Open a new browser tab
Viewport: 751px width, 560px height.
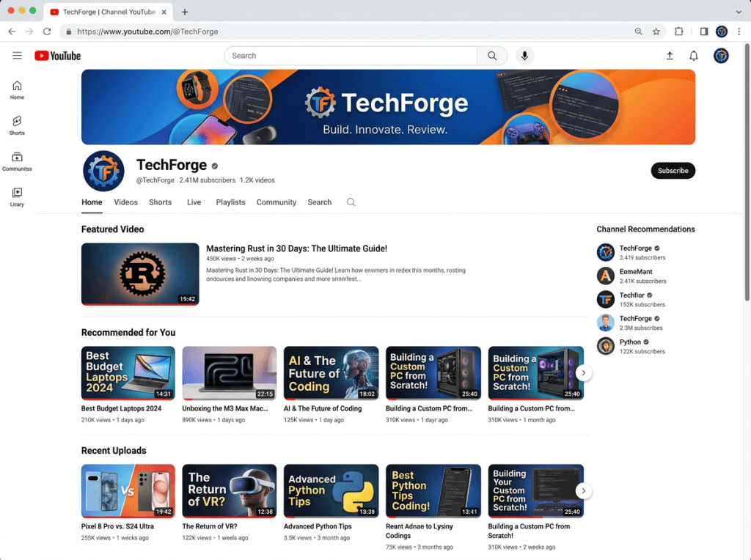point(185,12)
